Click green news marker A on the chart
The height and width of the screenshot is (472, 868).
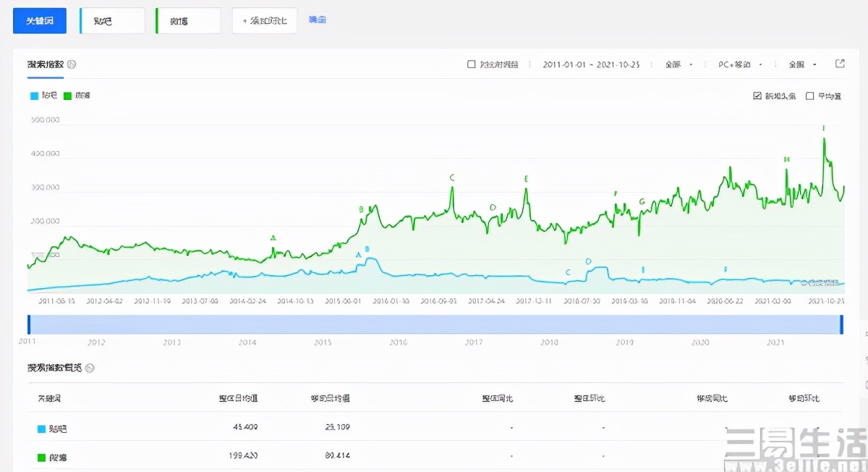point(273,237)
